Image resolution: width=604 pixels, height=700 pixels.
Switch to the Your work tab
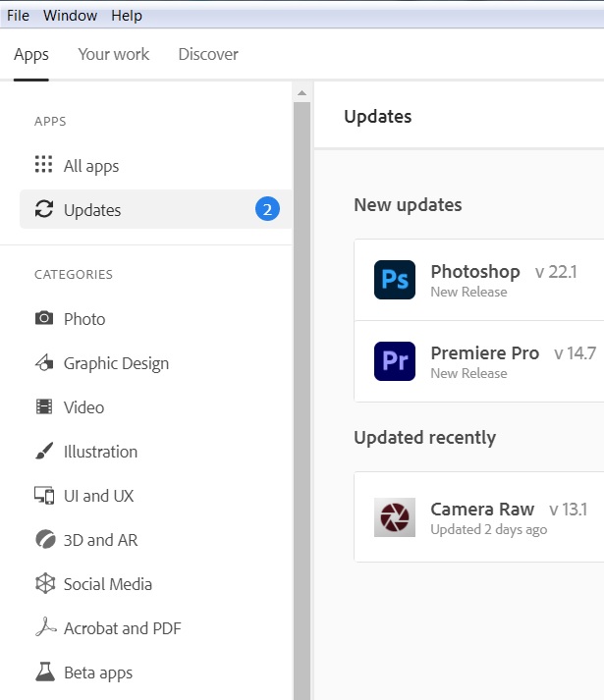[x=114, y=54]
